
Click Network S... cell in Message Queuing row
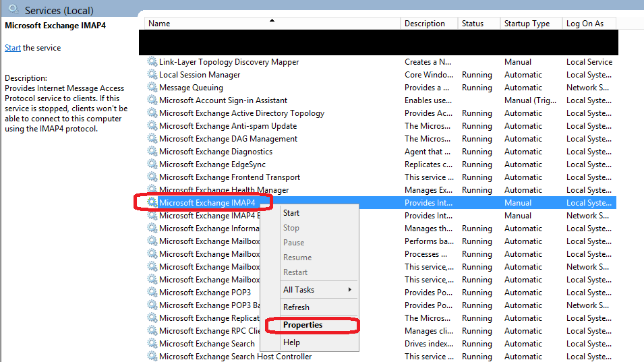click(x=588, y=88)
